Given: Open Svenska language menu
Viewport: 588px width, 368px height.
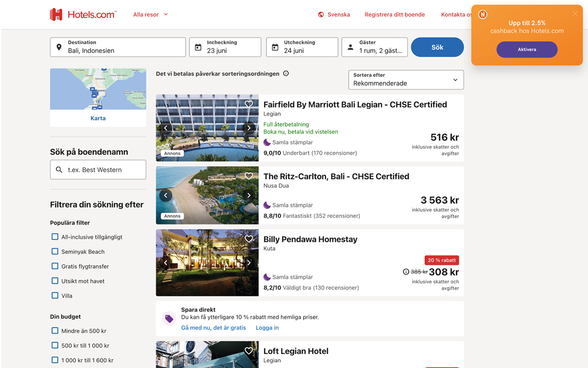Looking at the screenshot, I should click(334, 15).
